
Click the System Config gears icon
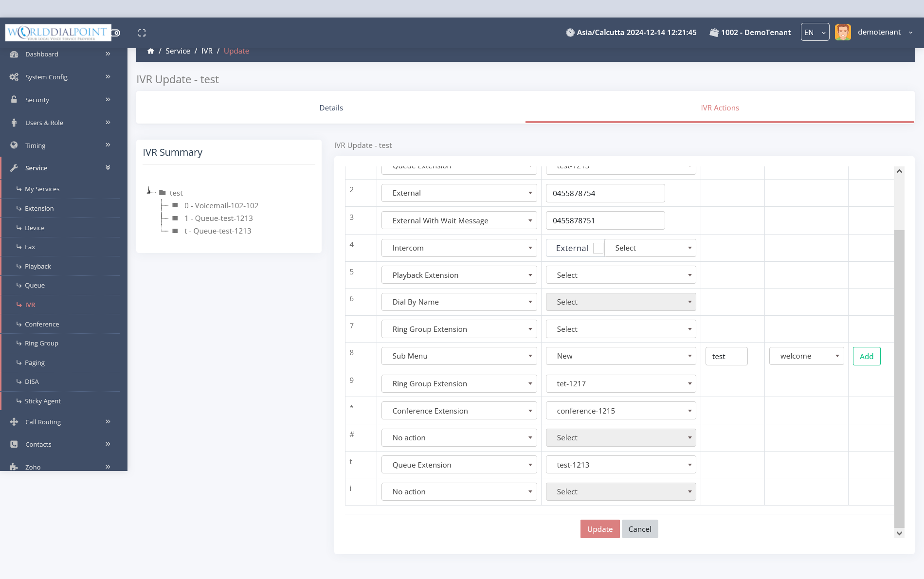click(x=14, y=77)
